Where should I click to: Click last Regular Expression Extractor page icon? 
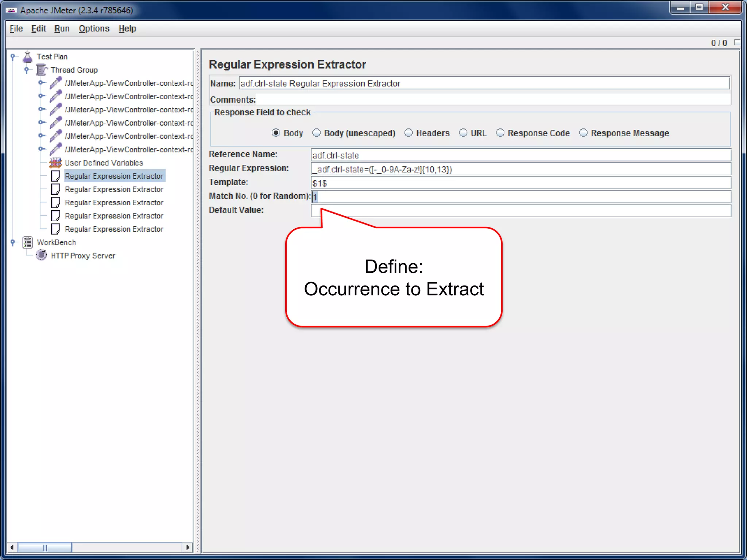click(x=55, y=229)
